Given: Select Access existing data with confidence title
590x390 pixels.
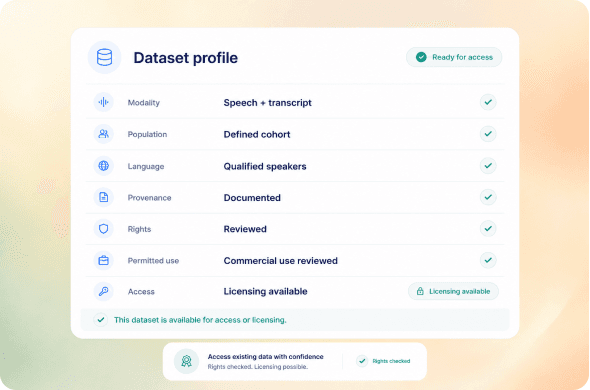Looking at the screenshot, I should 265,356.
